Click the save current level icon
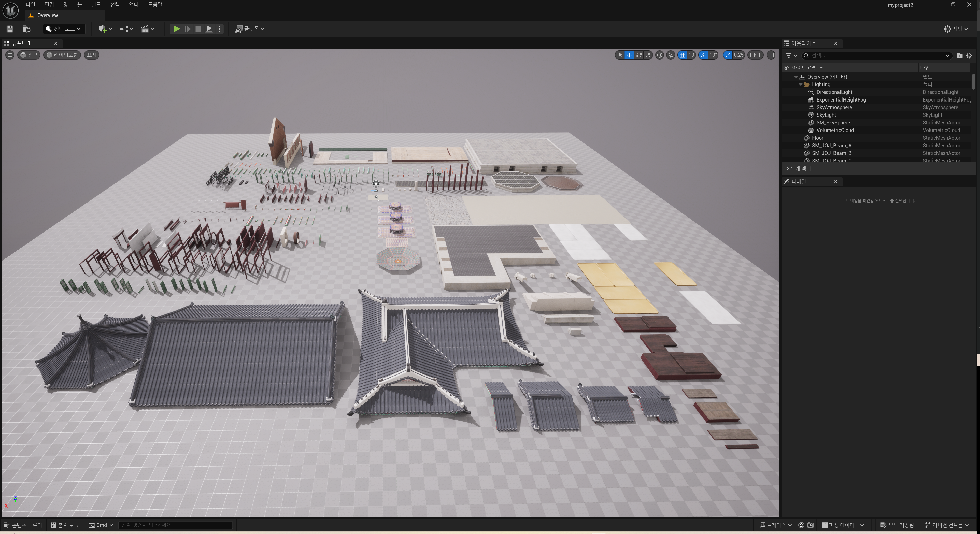980x534 pixels. tap(10, 29)
